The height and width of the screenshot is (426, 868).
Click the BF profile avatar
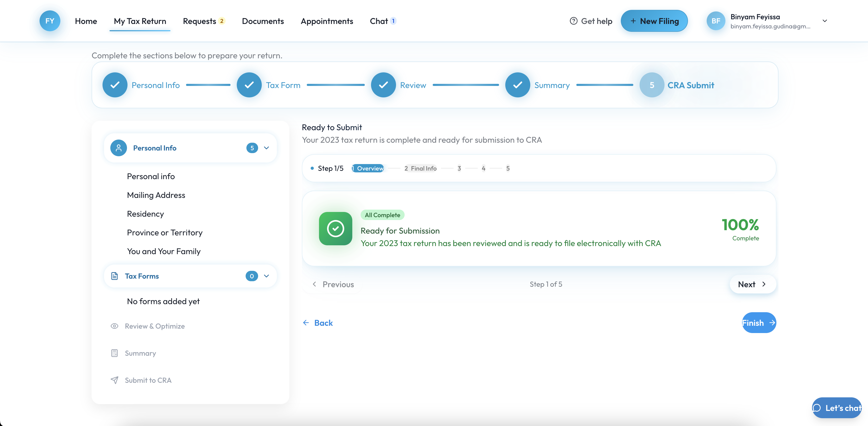pyautogui.click(x=716, y=21)
